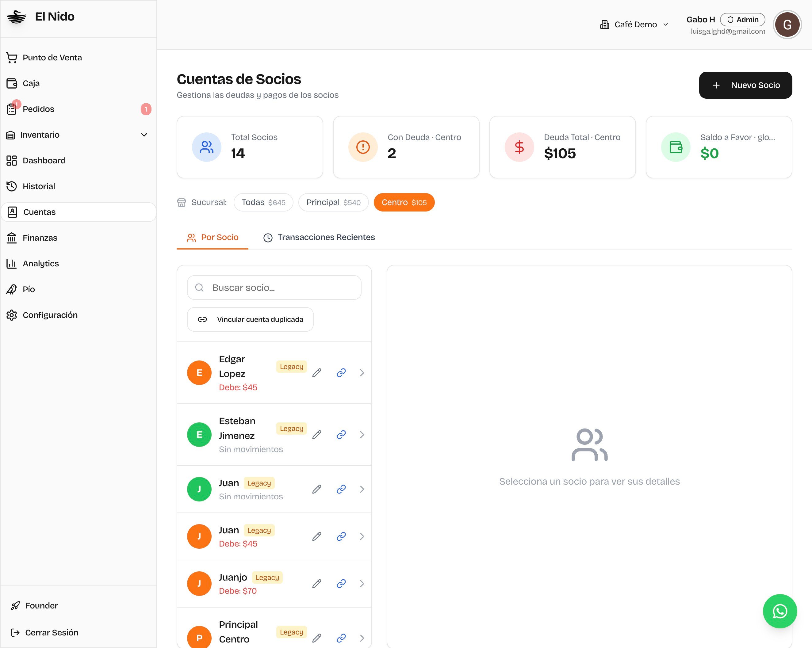
Task: Click pencil icon for Juan owing $45
Action: point(317,536)
